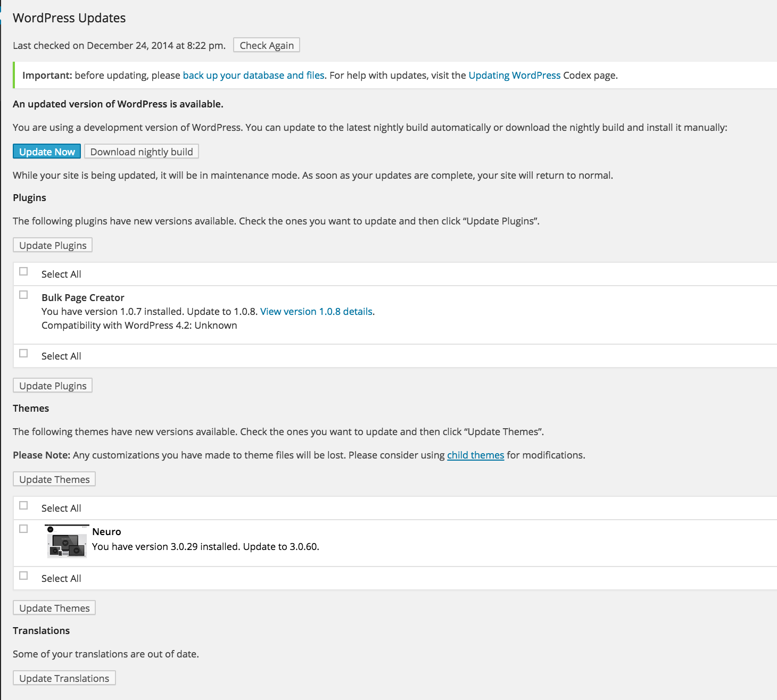This screenshot has height=700, width=777.
Task: Toggle bottom Select All themes checkbox
Action: 23,576
